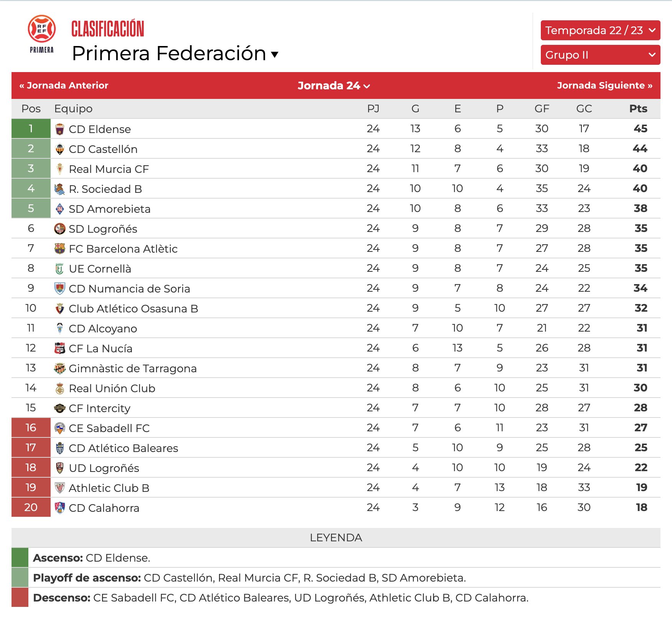Click the Equipo column header
Screen dimensions: 672x618
pos(73,109)
